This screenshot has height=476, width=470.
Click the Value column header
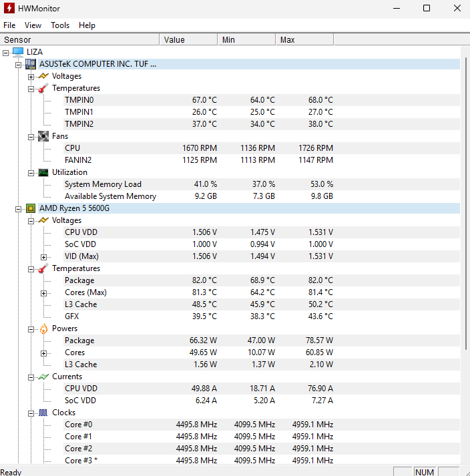188,40
